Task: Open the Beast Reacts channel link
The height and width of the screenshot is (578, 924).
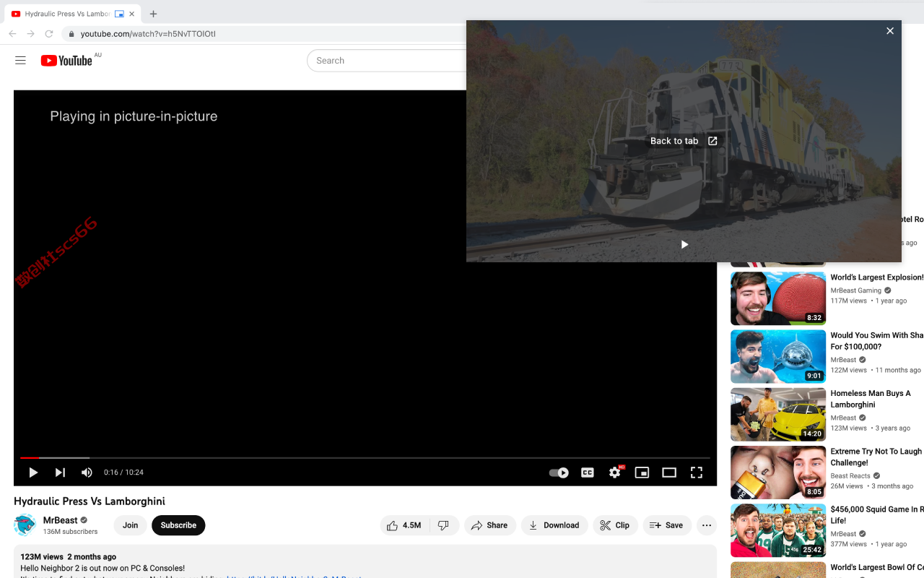Action: (850, 476)
